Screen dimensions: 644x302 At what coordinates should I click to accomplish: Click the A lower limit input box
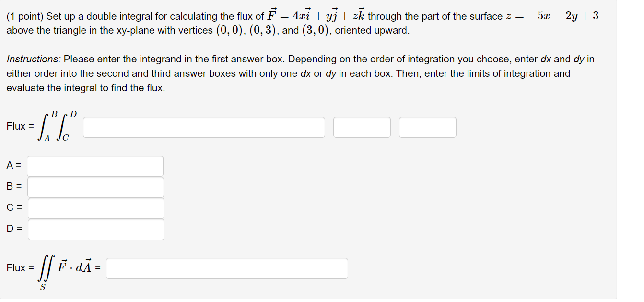coord(95,165)
